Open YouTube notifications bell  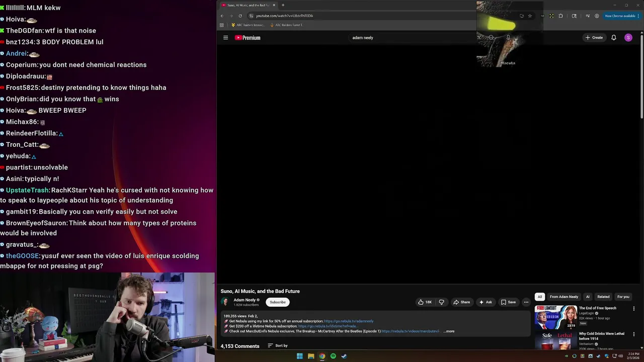coord(613,38)
